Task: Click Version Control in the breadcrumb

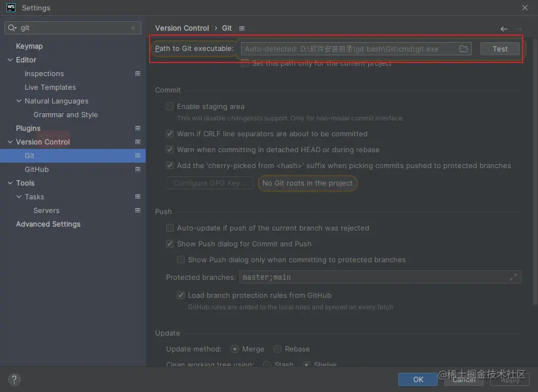Action: point(182,28)
